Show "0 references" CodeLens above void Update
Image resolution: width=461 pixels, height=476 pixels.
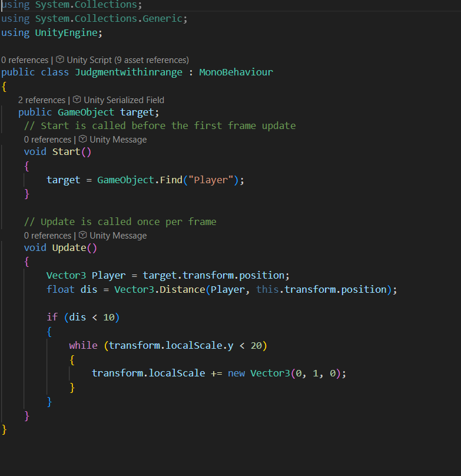[x=48, y=236]
